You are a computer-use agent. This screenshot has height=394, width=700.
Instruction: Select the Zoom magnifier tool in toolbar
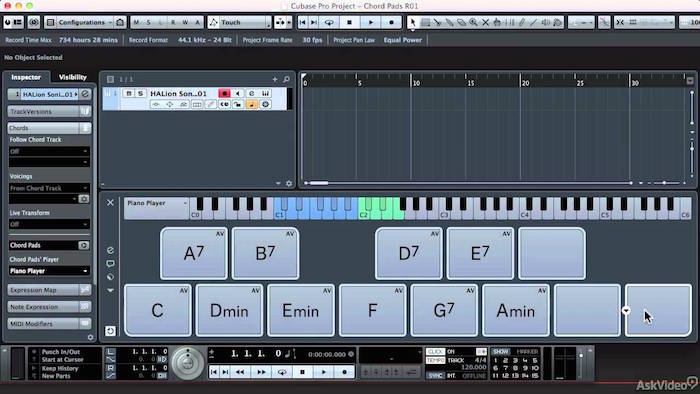473,22
